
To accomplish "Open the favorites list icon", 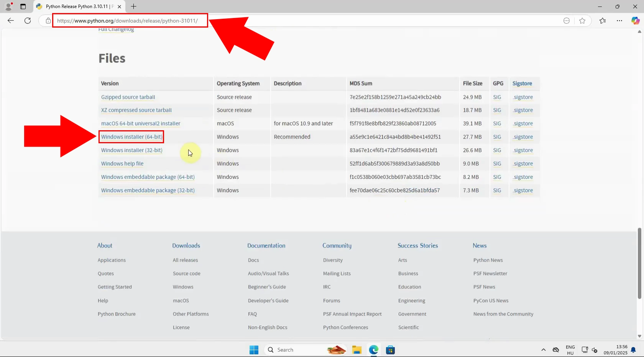I will 603,21.
